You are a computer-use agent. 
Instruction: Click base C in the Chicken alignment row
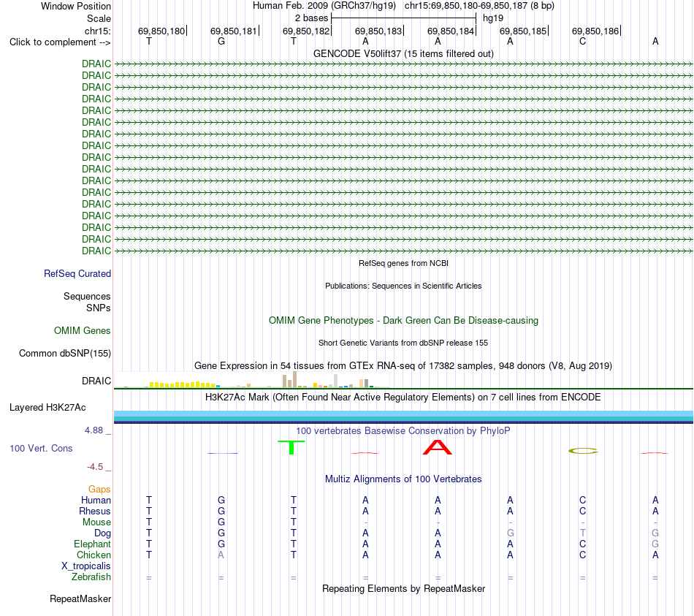coord(582,555)
